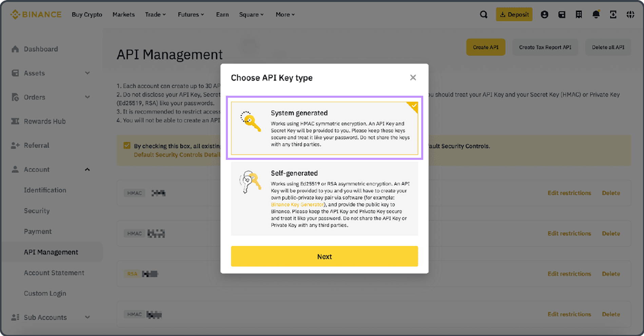Open the Markets page

[123, 15]
